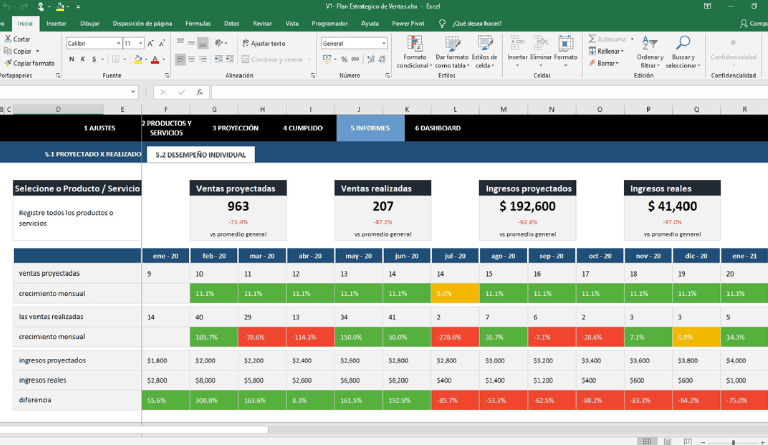Screen dimensions: 768x445
Task: Align text to the left
Action: pyautogui.click(x=180, y=59)
